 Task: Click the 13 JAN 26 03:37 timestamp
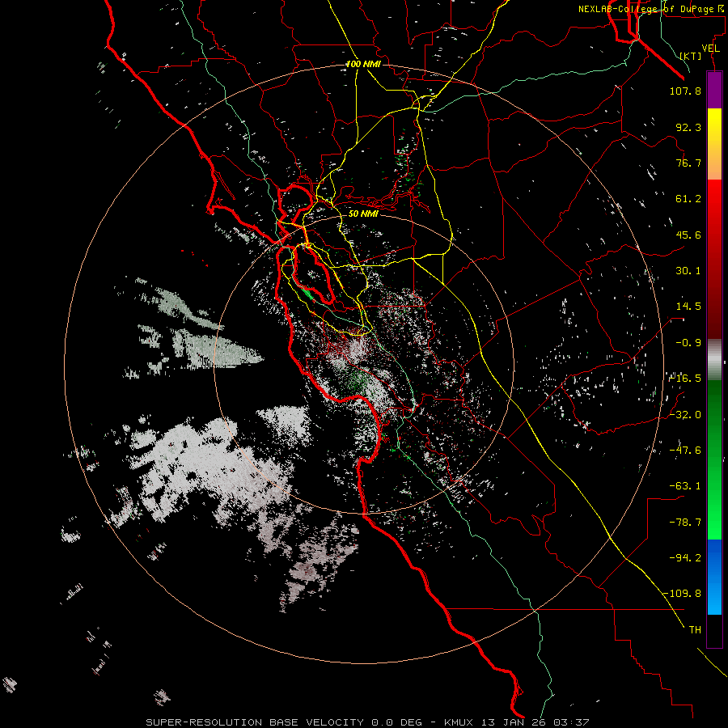(537, 722)
